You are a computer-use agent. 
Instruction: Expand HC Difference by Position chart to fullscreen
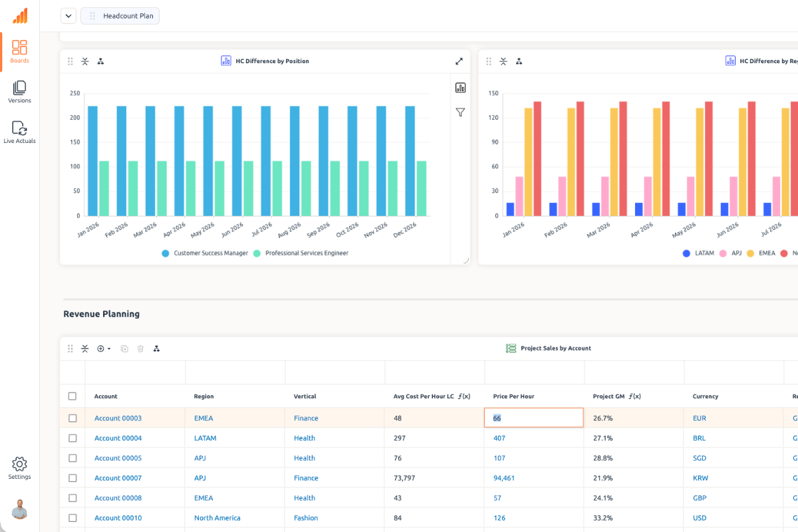point(459,61)
